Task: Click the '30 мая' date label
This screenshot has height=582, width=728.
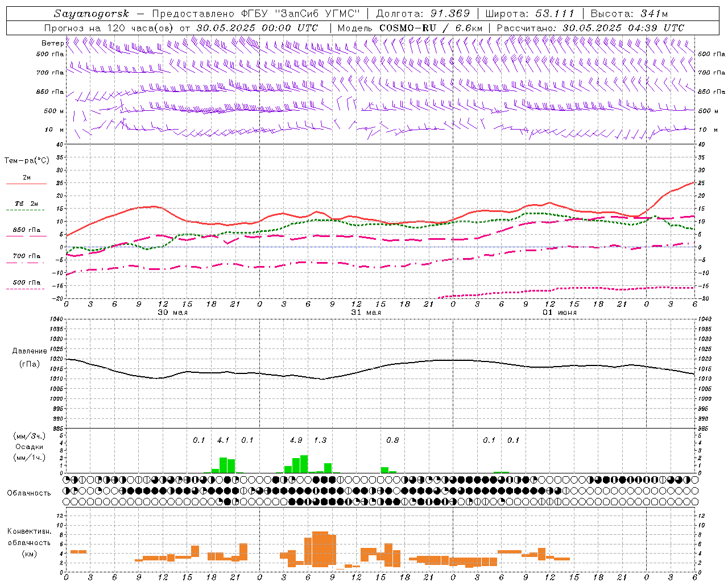Action: [172, 313]
